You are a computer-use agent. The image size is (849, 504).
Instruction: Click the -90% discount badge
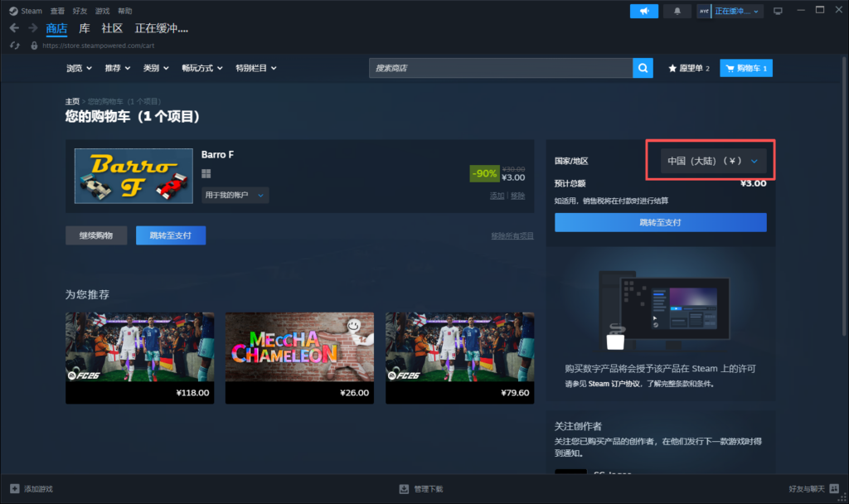click(484, 173)
